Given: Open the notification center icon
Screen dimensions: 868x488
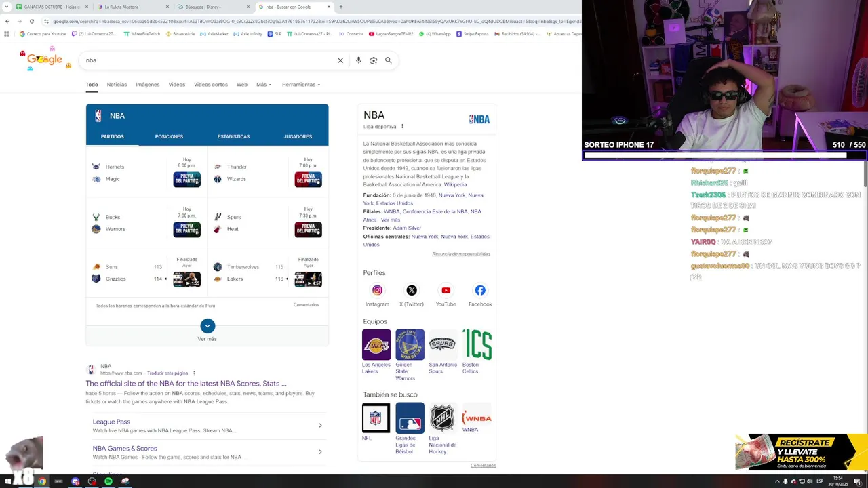Looking at the screenshot, I should pos(857,481).
